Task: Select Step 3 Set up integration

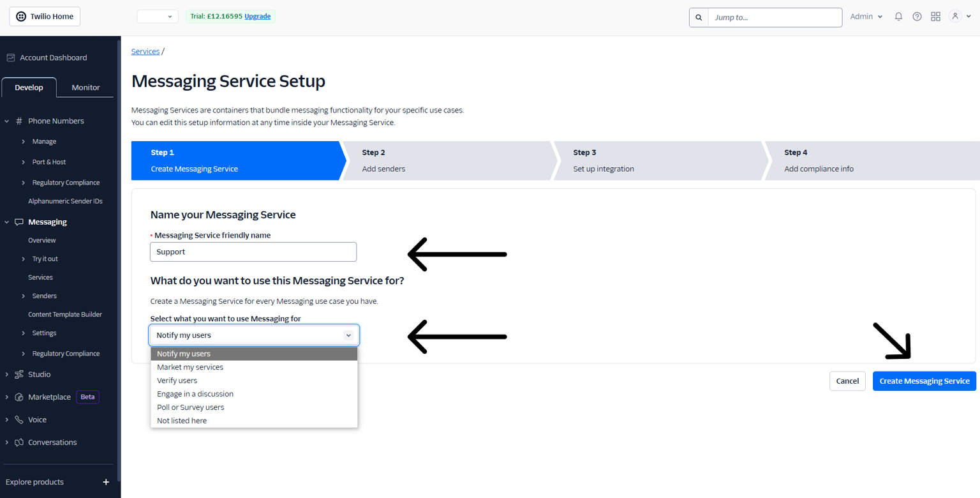Action: click(660, 161)
